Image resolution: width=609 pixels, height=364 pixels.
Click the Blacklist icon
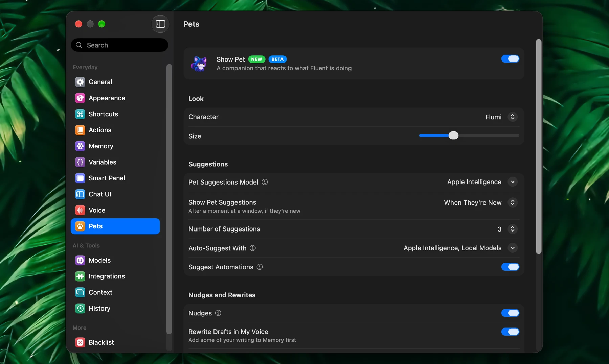(80, 342)
